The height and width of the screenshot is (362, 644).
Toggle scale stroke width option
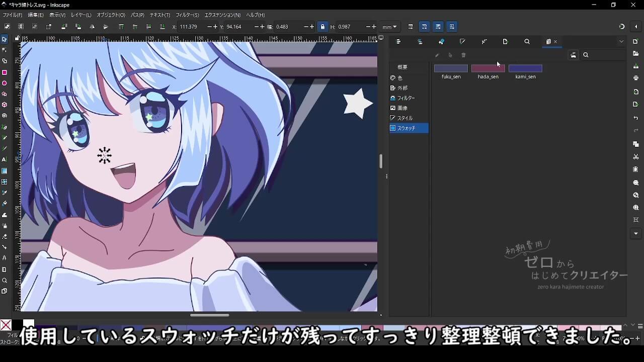[411, 27]
